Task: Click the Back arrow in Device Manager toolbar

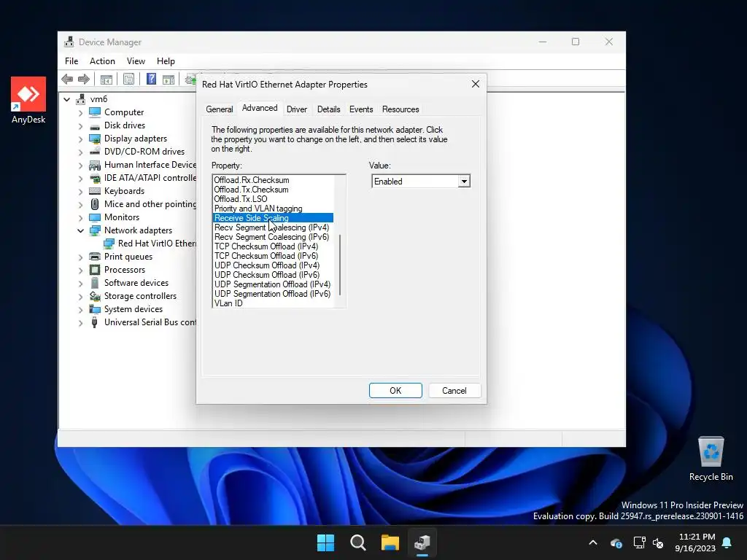Action: (67, 79)
